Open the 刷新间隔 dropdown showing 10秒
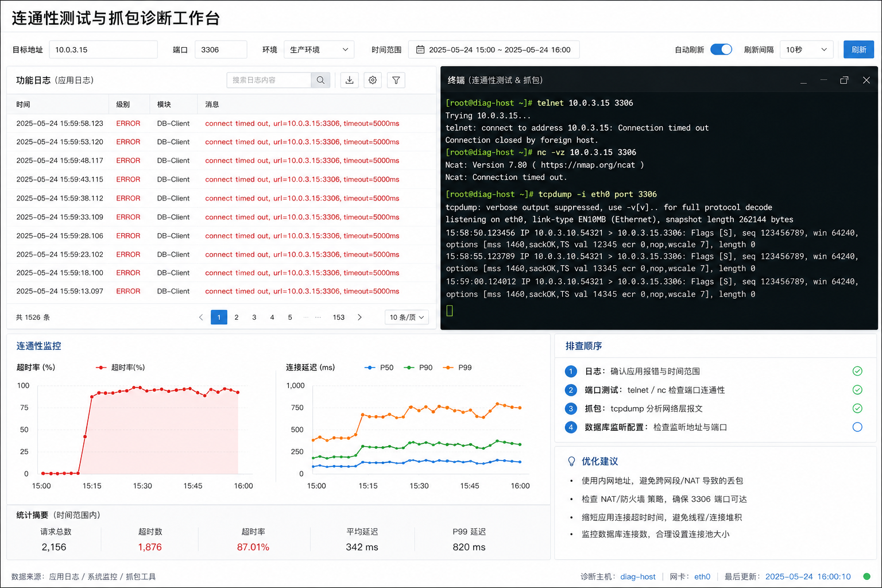This screenshot has height=588, width=882. [806, 49]
